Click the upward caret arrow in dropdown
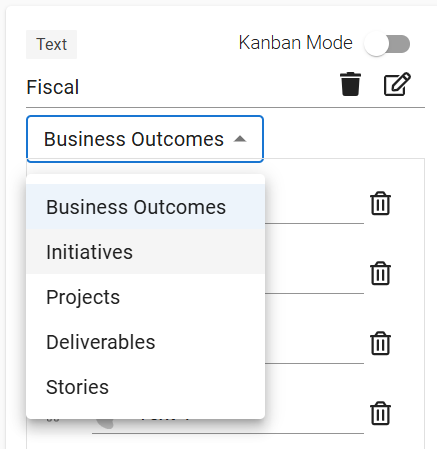The image size is (437, 449). click(240, 139)
